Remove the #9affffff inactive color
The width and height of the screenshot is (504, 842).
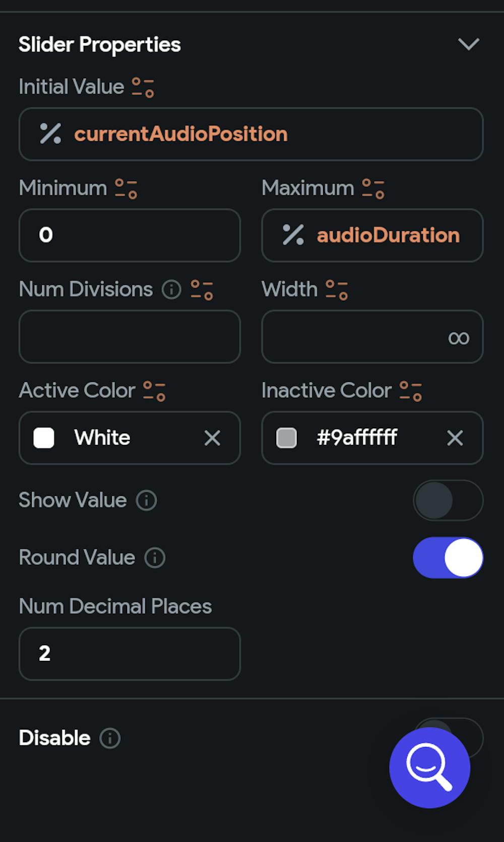click(x=455, y=438)
